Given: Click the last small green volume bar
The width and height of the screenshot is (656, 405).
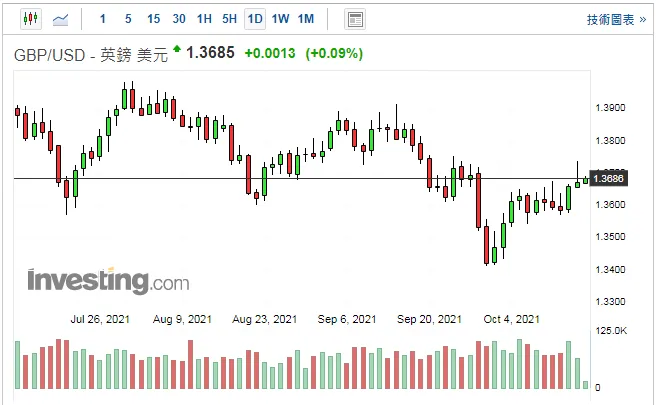Looking at the screenshot, I should click(x=585, y=385).
